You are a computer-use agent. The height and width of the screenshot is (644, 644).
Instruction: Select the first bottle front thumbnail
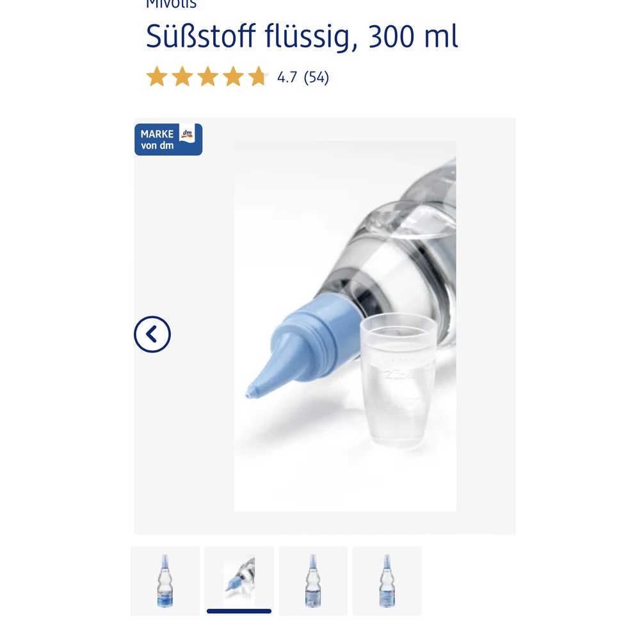point(165,581)
